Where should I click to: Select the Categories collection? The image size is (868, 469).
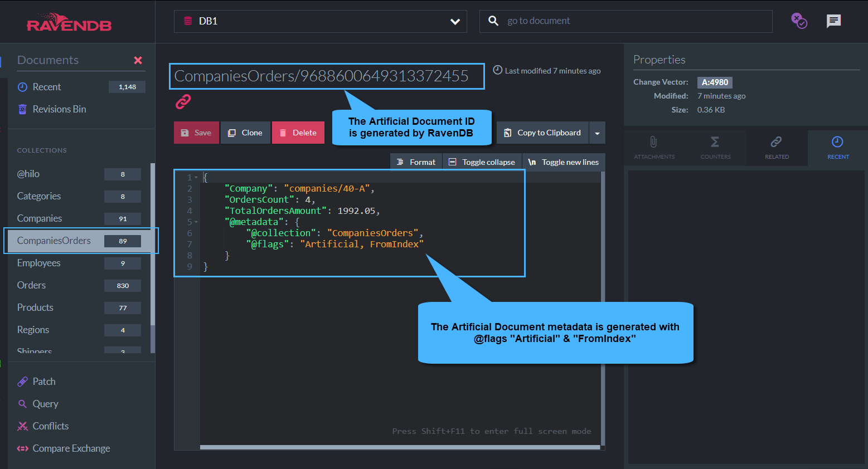click(x=79, y=196)
